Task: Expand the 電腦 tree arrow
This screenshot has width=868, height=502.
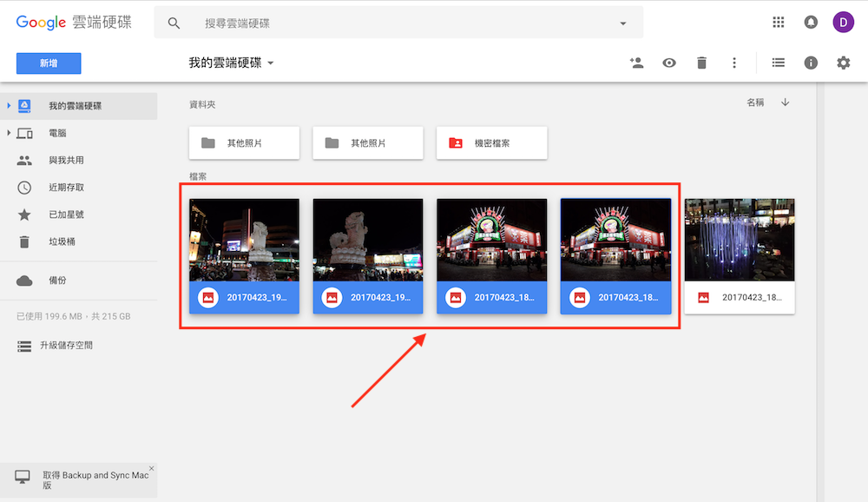Action: (9, 133)
